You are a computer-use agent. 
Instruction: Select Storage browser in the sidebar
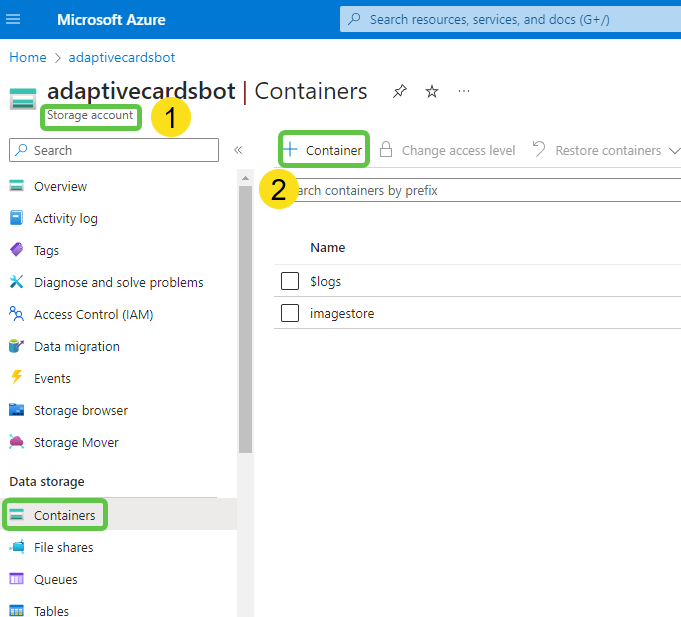80,410
